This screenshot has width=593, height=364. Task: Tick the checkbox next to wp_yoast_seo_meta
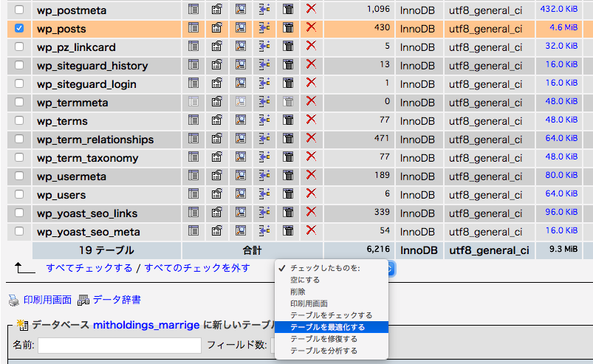[x=19, y=232]
